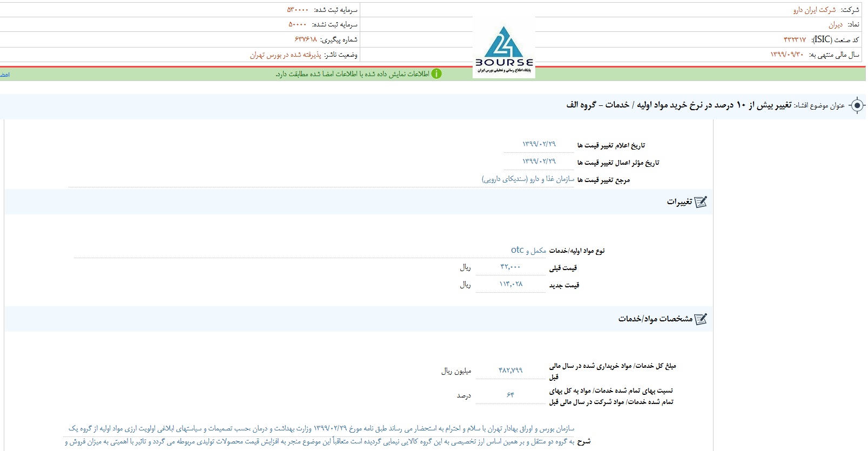Click the edit icon next to "تغییرات"
868x451 pixels.
click(701, 201)
